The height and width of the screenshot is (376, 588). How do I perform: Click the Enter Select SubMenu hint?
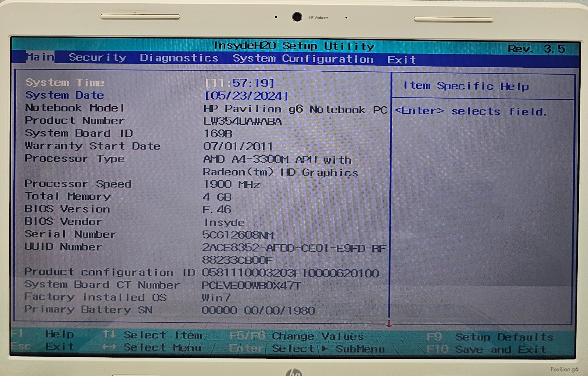pos(307,348)
